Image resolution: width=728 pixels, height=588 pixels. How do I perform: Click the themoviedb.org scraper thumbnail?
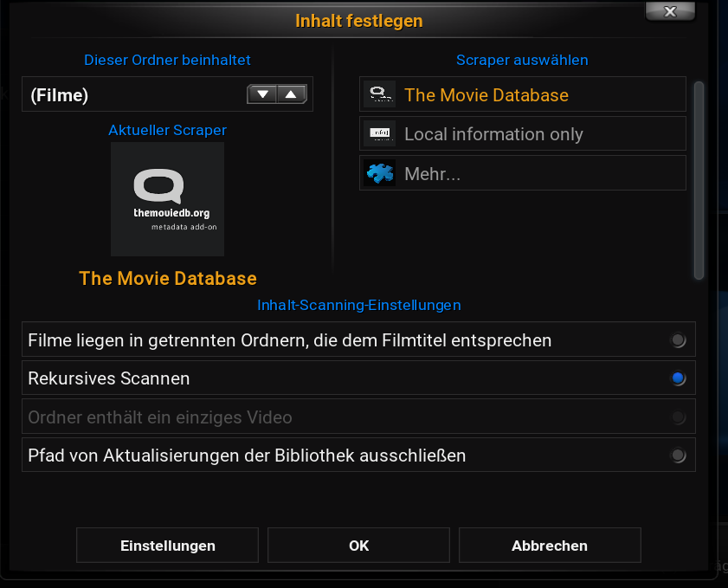[167, 199]
